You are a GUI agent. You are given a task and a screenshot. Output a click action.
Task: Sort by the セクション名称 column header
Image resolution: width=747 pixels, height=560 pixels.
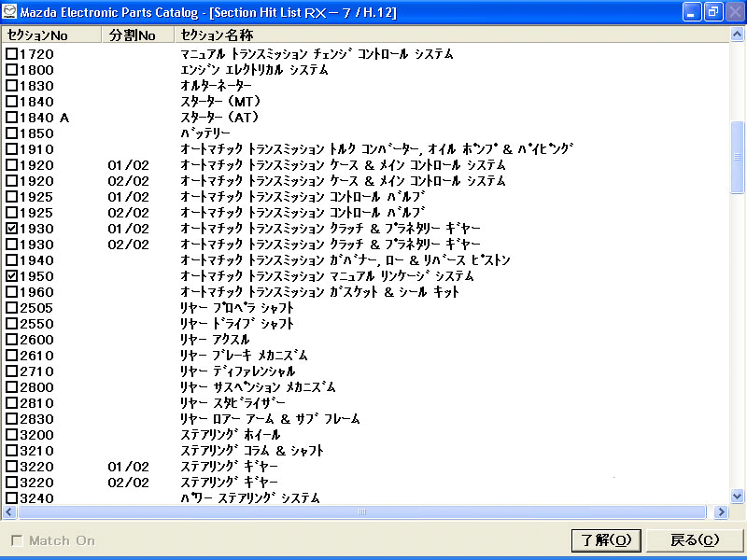pyautogui.click(x=452, y=35)
